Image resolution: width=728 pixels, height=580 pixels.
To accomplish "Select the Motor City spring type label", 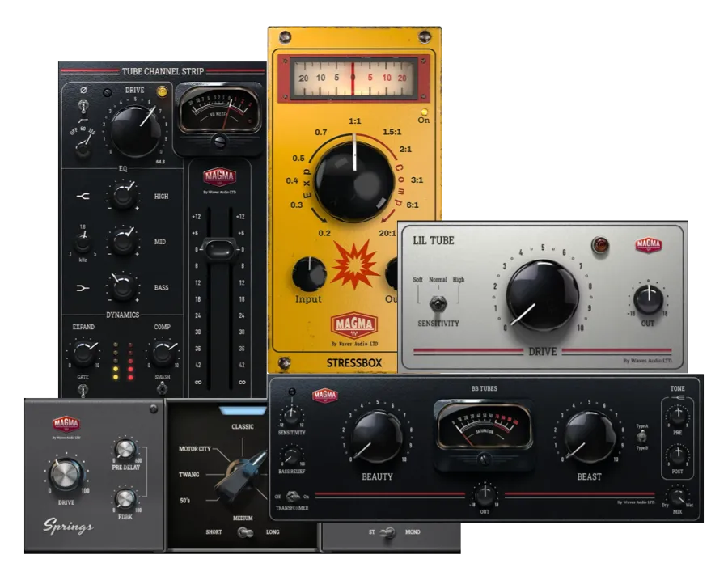I will point(194,449).
